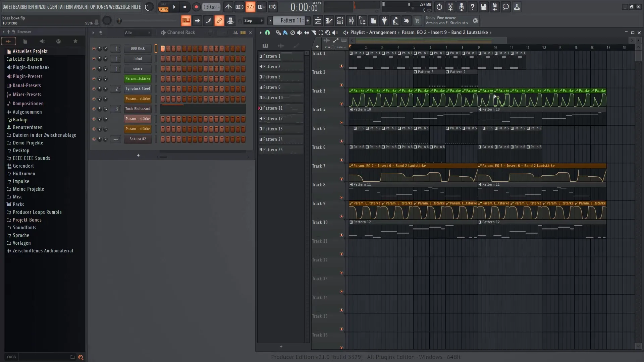Viewport: 644px width, 362px height.
Task: Select the playlist Zoom magnifier tool
Action: point(328,33)
